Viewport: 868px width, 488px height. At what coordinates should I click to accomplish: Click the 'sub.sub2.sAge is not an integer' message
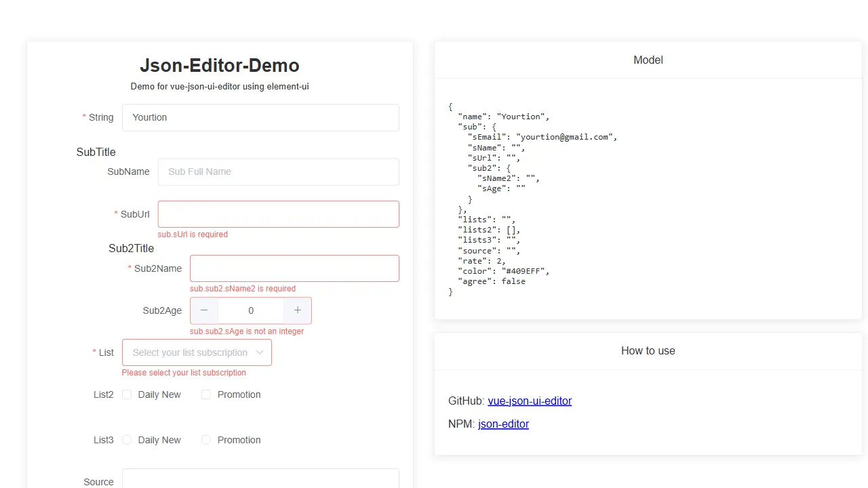(247, 331)
